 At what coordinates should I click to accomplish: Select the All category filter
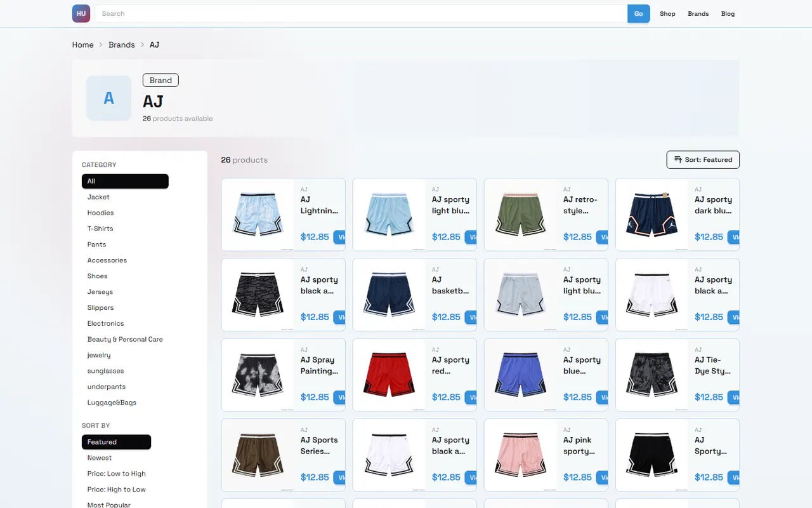coord(125,181)
